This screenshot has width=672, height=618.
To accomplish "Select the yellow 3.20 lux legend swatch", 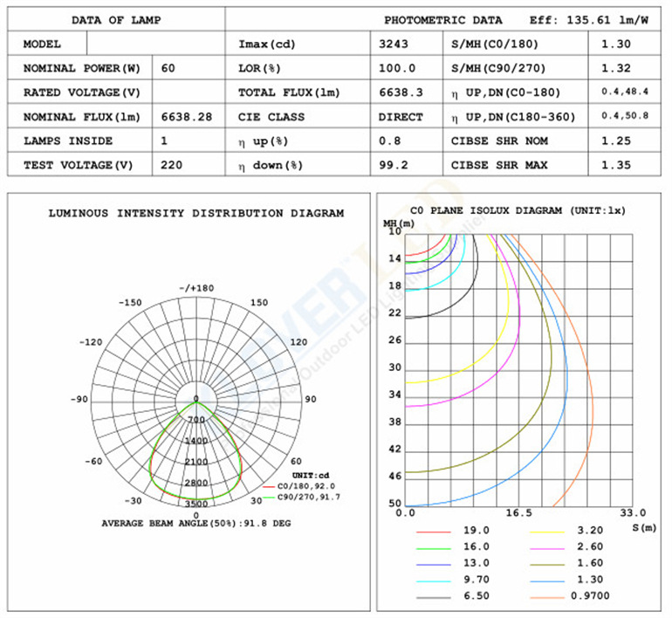I will coord(547,532).
